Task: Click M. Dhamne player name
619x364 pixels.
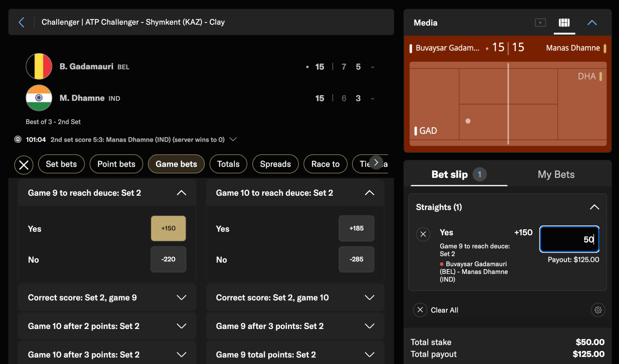Action: tap(82, 98)
